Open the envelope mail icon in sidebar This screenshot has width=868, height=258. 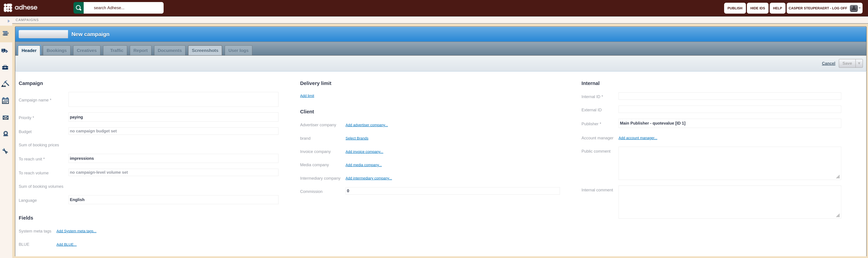tap(5, 118)
